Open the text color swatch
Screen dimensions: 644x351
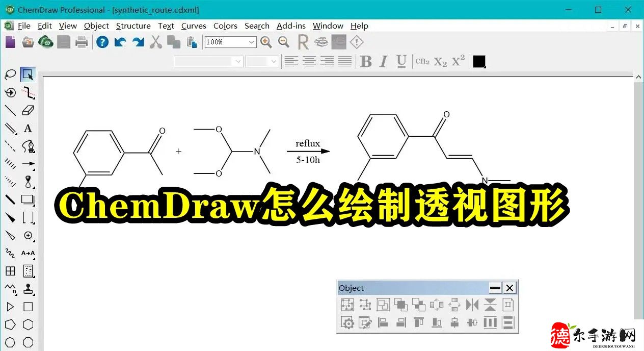click(x=479, y=61)
